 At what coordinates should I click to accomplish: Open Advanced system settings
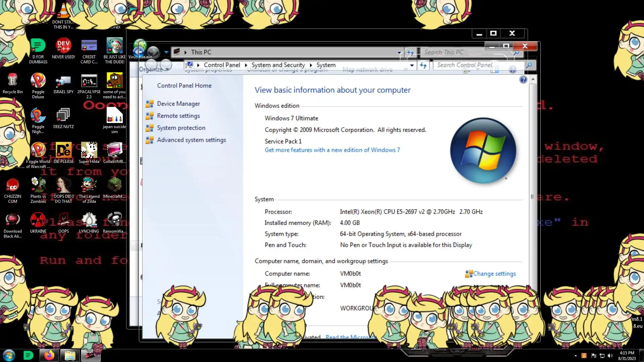tap(191, 140)
